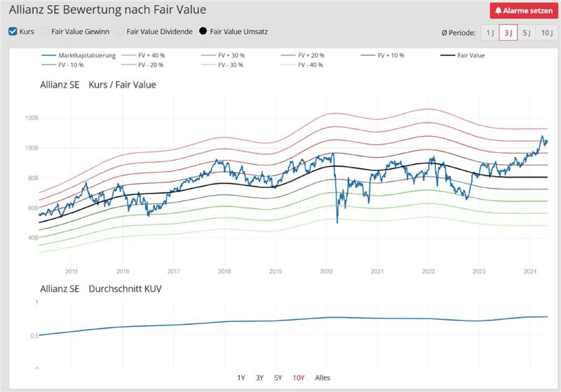Click the 2020 x-axis label

[326, 271]
